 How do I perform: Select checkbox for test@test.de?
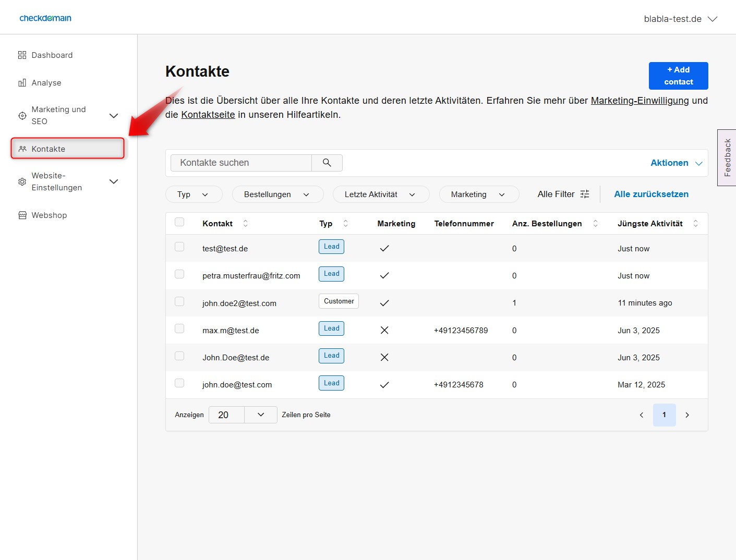point(179,247)
